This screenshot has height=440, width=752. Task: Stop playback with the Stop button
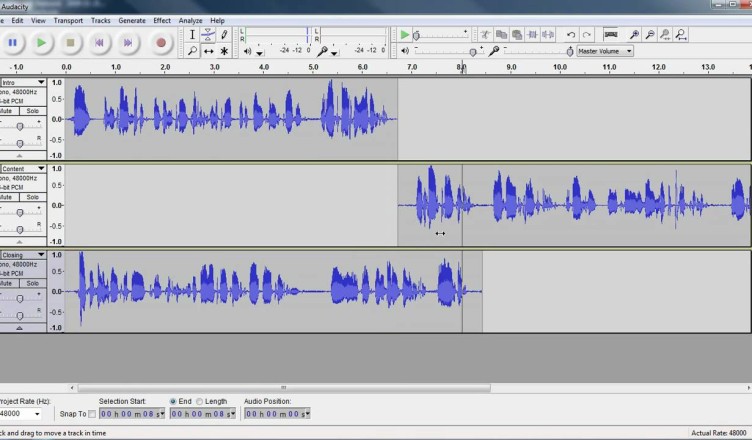point(70,43)
